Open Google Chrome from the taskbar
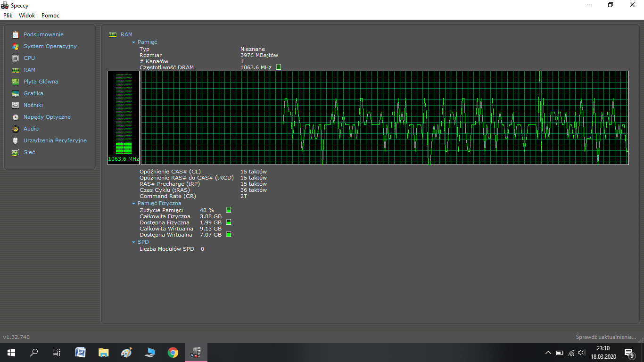 tap(173, 353)
